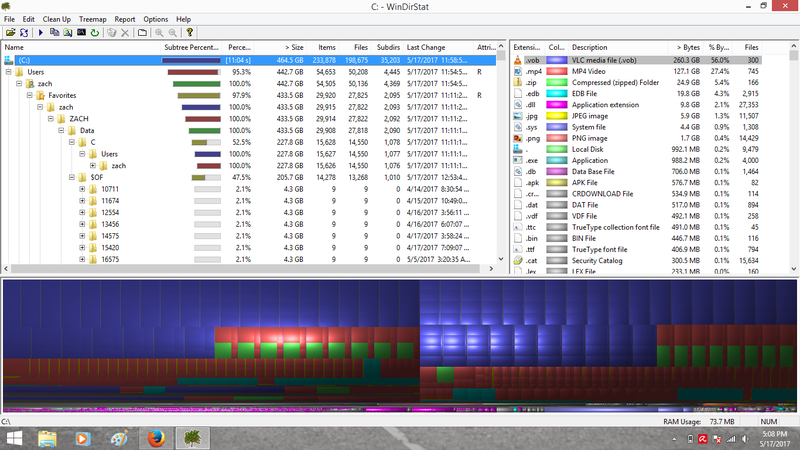Open the Treemap menu
This screenshot has height=450, width=800.
coord(92,19)
